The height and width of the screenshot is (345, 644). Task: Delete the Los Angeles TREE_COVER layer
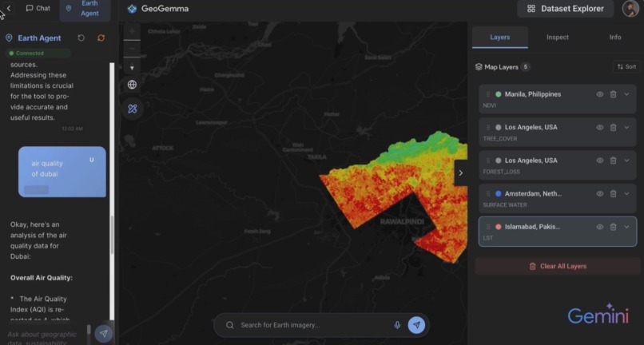coord(613,128)
